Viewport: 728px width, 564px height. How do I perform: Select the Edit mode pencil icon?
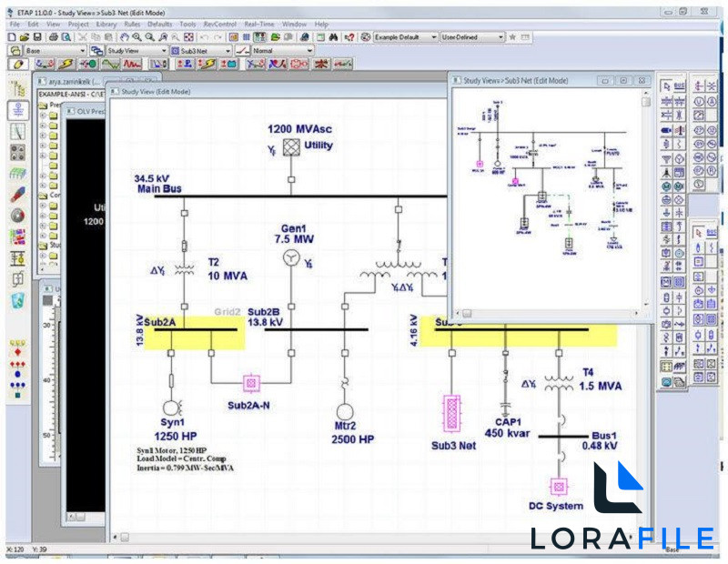point(18,64)
